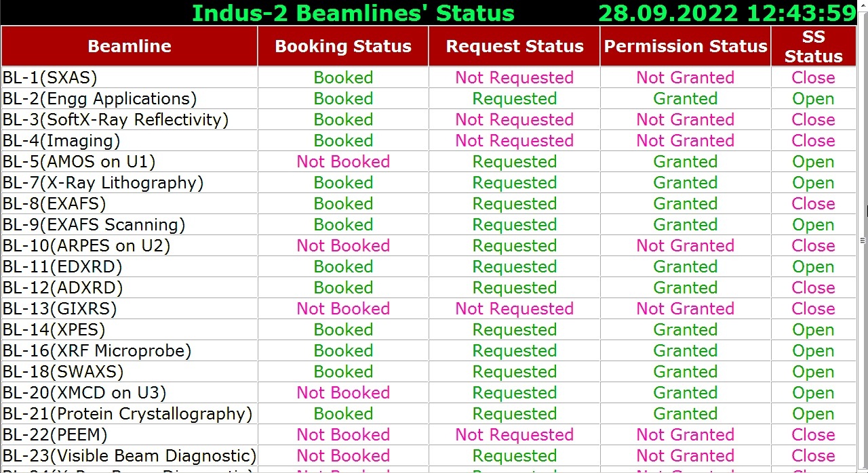Select the BL-9(EXAFS Scanning) beamline name

tap(94, 224)
